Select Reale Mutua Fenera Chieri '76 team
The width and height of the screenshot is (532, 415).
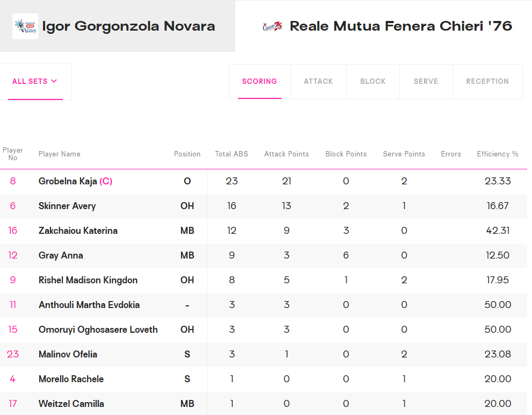400,26
